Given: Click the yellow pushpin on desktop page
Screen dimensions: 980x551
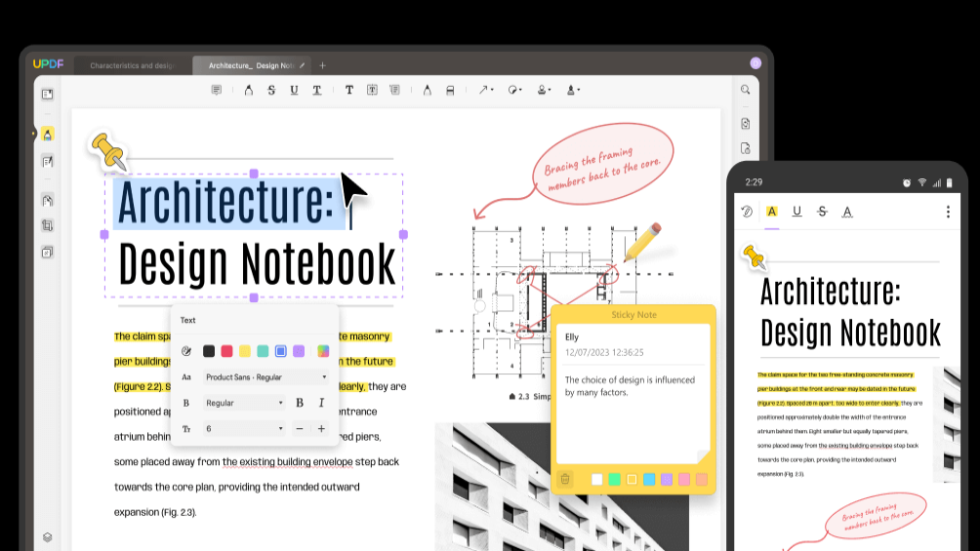Looking at the screenshot, I should click(x=109, y=151).
